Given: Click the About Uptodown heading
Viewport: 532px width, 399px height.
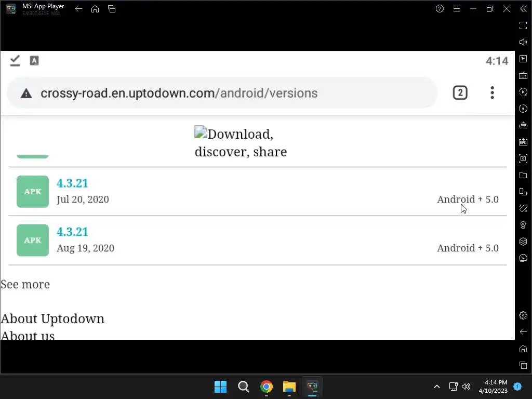Looking at the screenshot, I should coord(52,318).
